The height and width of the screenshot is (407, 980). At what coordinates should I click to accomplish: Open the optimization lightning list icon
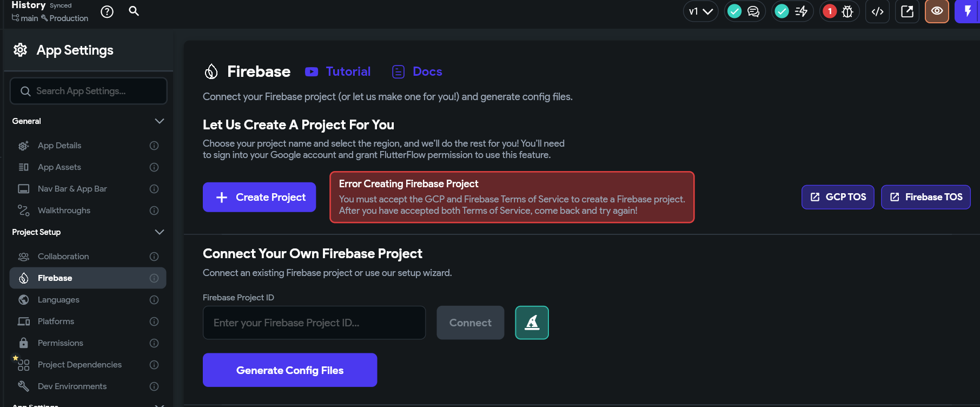point(802,11)
